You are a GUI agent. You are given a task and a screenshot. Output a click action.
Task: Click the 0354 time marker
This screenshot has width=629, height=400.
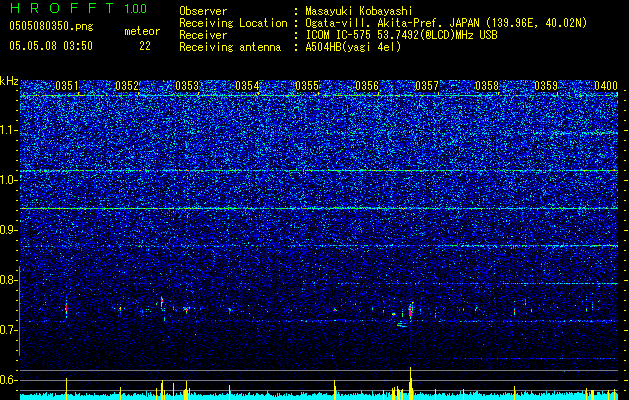pyautogui.click(x=247, y=86)
